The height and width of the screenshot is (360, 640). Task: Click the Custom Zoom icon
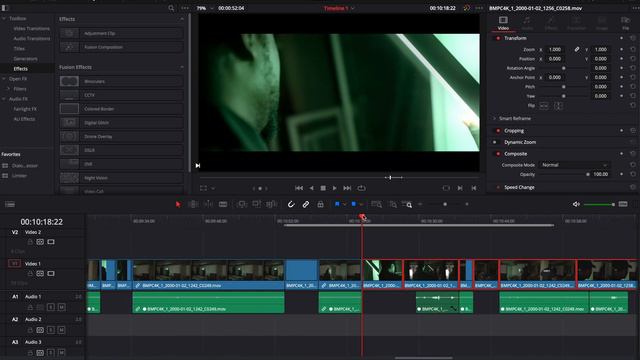click(x=407, y=204)
